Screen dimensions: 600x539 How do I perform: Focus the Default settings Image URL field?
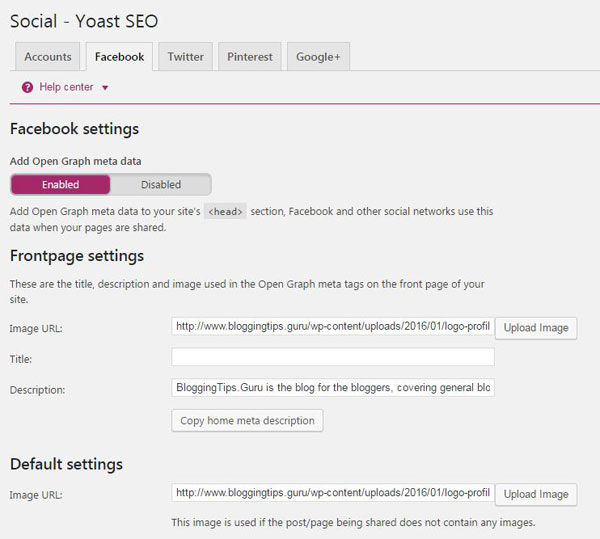click(x=333, y=493)
